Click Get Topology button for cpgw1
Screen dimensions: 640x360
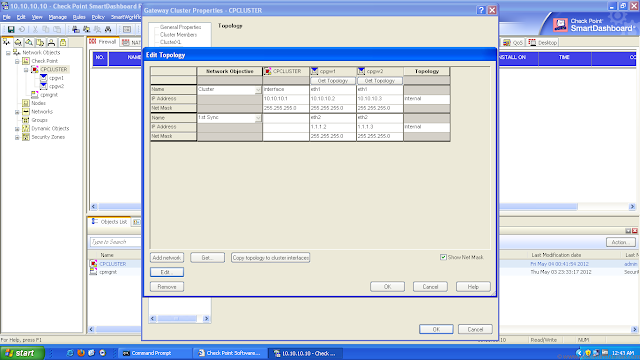point(333,81)
